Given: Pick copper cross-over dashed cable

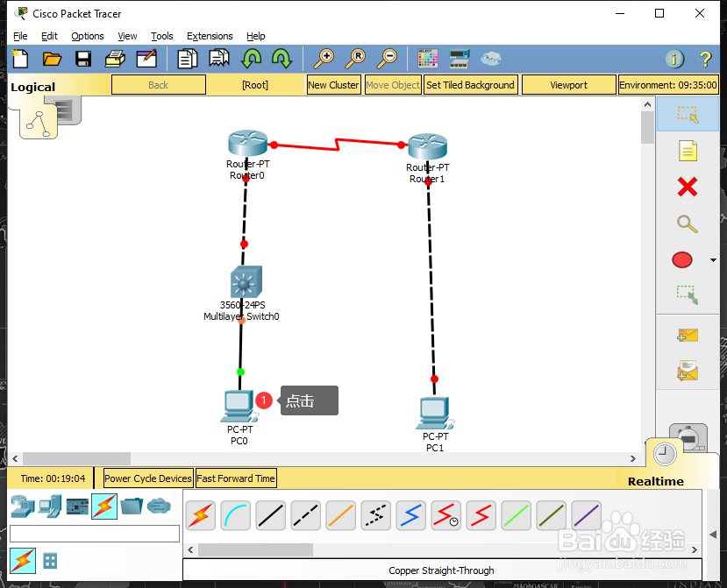Looking at the screenshot, I should coord(305,515).
